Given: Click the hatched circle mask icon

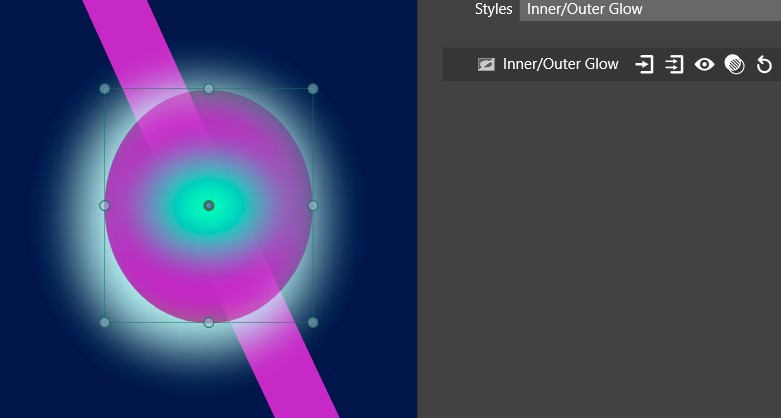Looking at the screenshot, I should pos(735,64).
